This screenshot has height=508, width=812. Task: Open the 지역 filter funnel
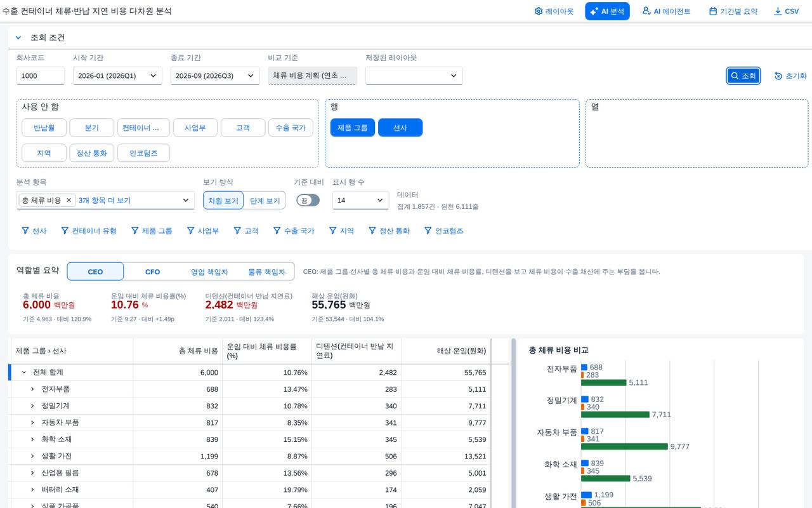(x=341, y=231)
